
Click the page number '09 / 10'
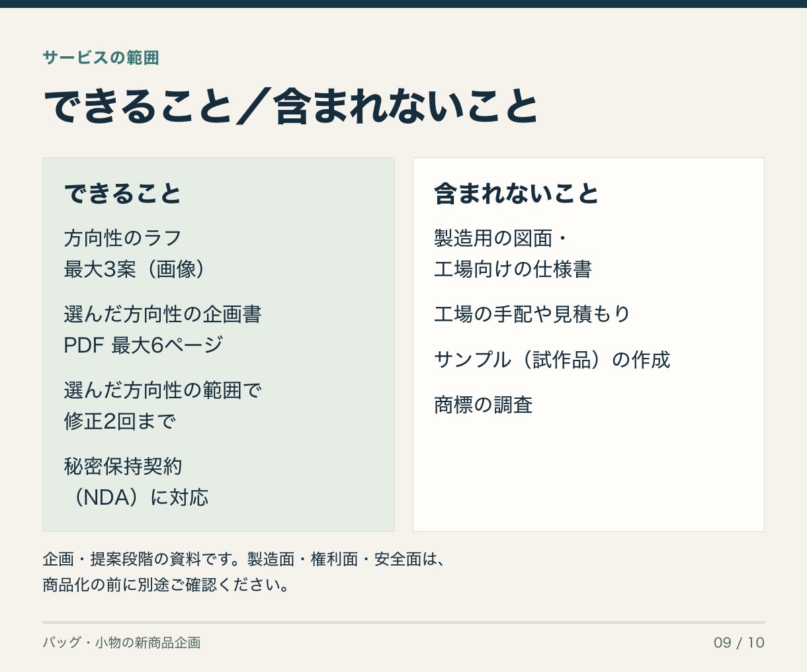(x=739, y=642)
